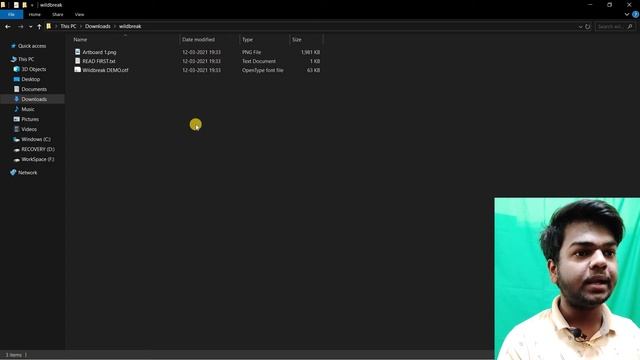Image resolution: width=640 pixels, height=360 pixels.
Task: Open Help via the question mark icon
Action: tap(636, 14)
